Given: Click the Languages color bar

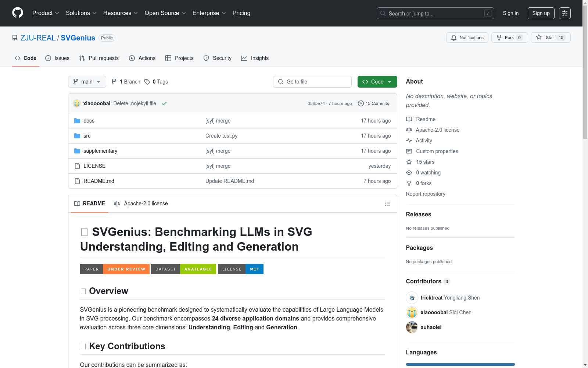Looking at the screenshot, I should point(460,364).
